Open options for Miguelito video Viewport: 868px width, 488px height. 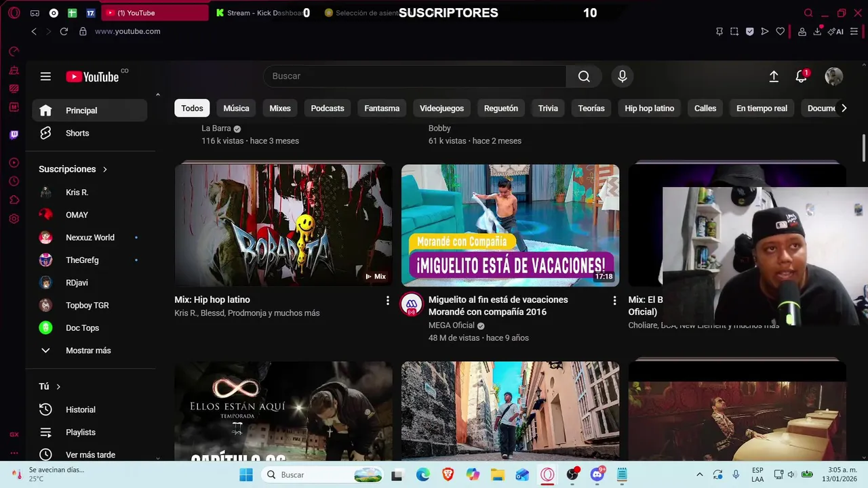(x=614, y=300)
